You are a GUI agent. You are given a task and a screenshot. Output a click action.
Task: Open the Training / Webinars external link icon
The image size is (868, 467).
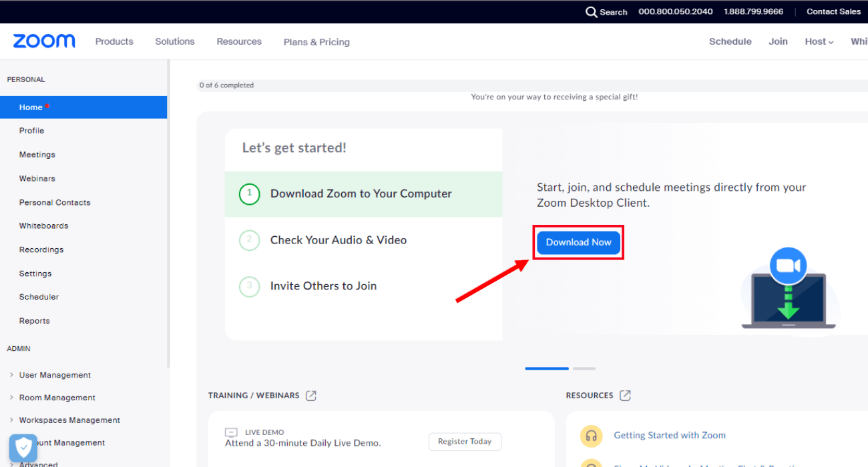point(311,396)
